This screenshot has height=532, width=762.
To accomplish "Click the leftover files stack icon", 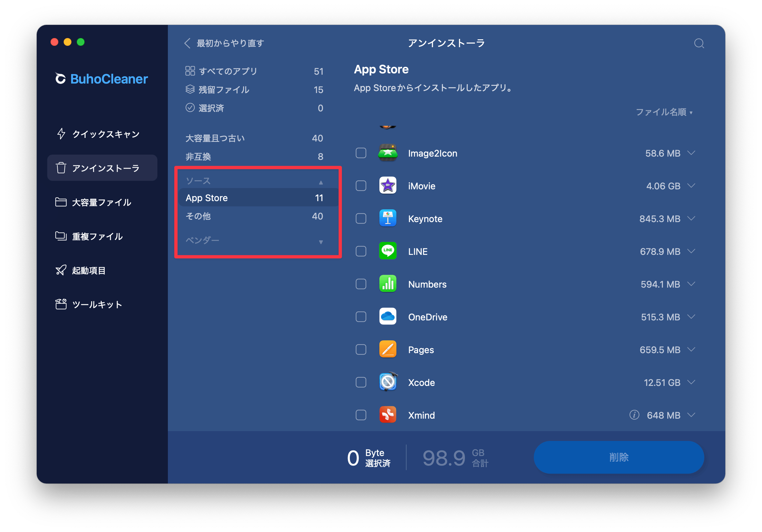I will [190, 89].
